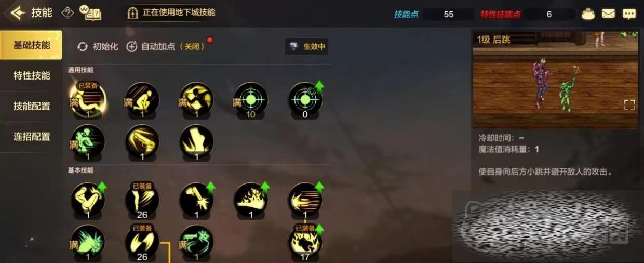Expand the skill preview video to fullscreen
The image size is (644, 263).
629,105
